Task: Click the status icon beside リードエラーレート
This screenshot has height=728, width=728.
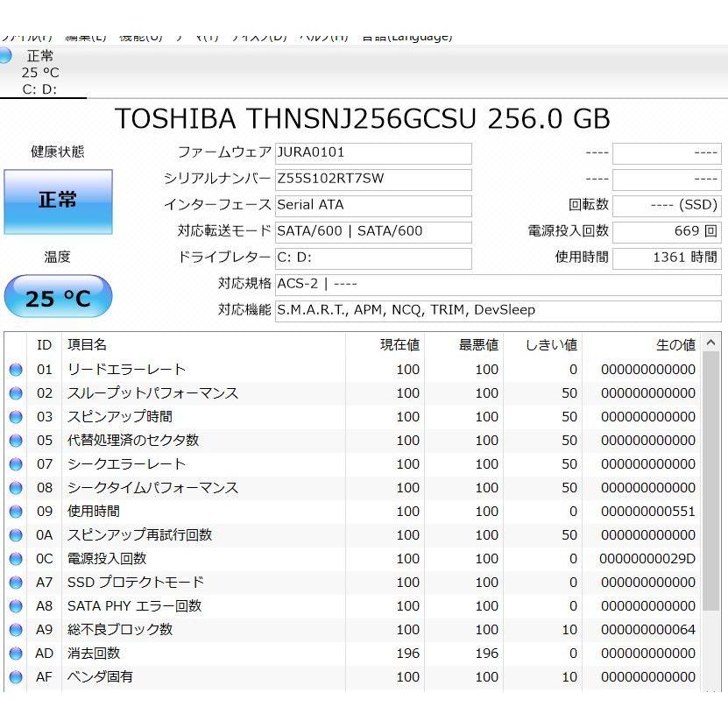Action: [x=16, y=369]
